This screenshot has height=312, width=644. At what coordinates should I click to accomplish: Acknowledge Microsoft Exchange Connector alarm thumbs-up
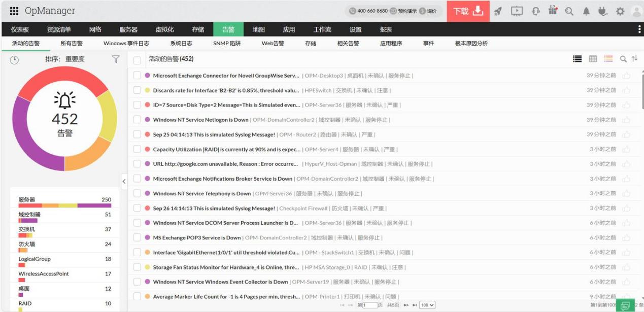626,76
